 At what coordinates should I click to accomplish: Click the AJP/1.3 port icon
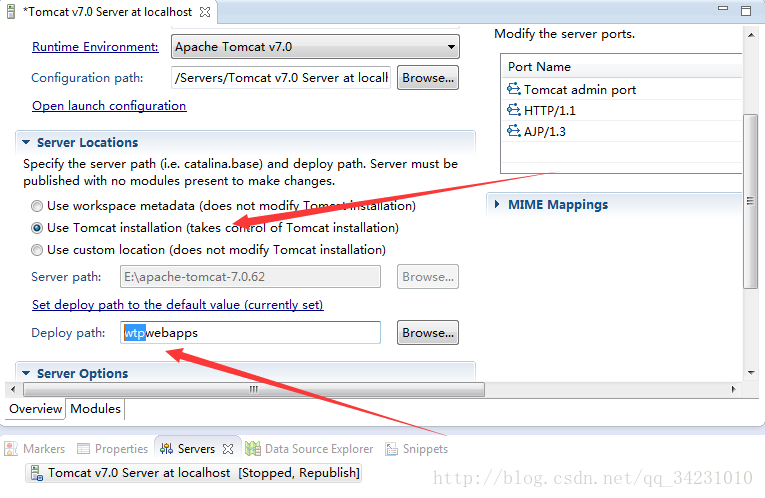coord(514,131)
